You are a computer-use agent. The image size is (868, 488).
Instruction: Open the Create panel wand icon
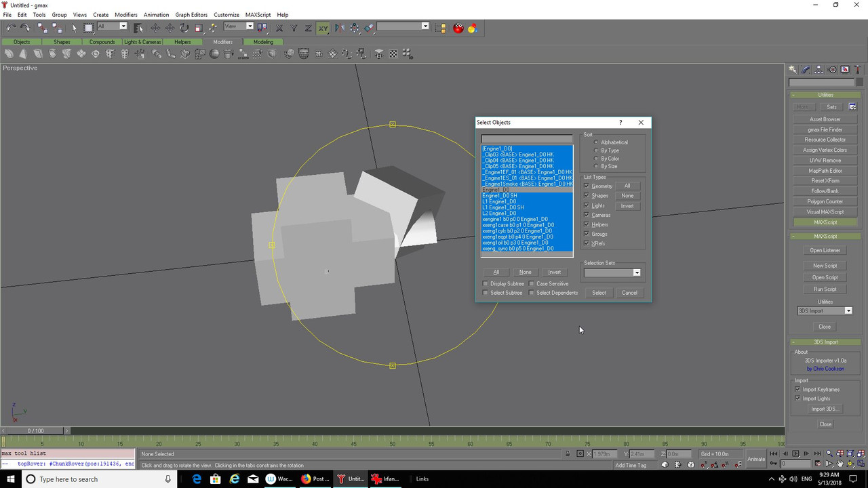[x=792, y=70]
